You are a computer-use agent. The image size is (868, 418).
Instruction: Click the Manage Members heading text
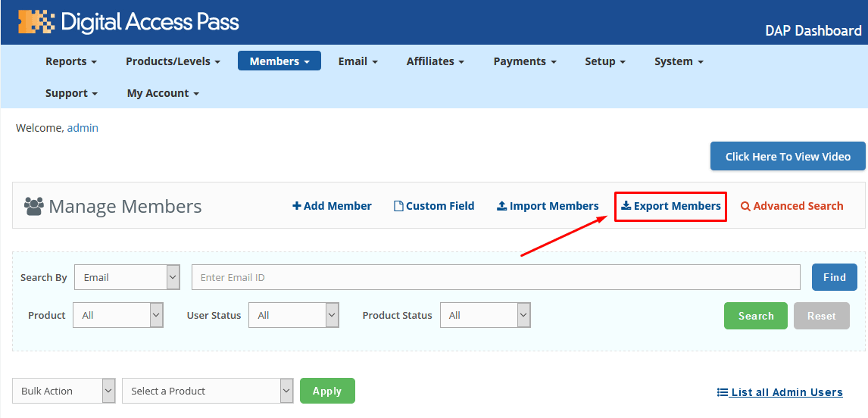click(125, 206)
